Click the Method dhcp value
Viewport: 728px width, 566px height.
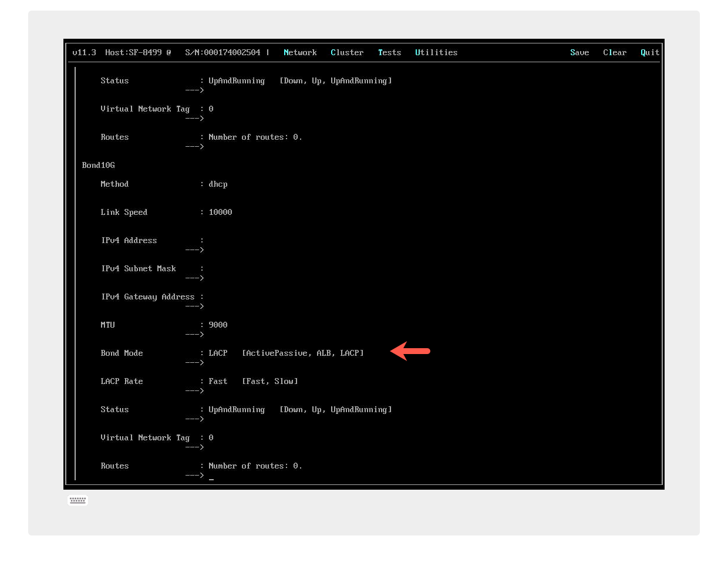218,184
